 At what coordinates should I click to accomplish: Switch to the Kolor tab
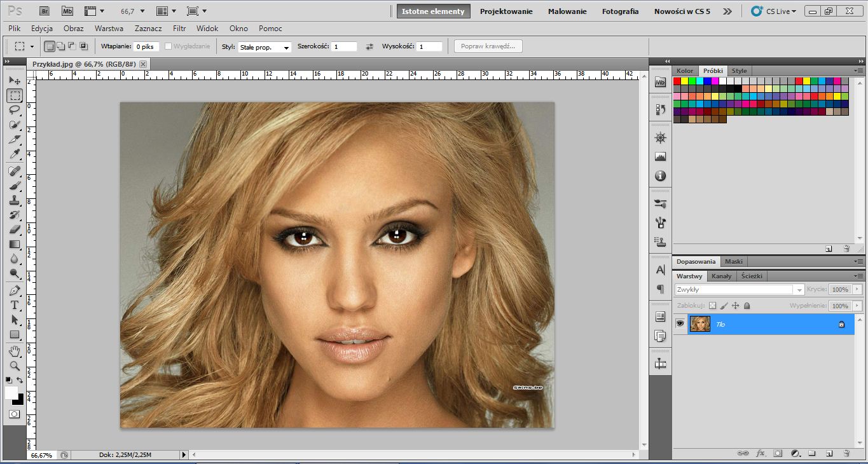pyautogui.click(x=685, y=71)
